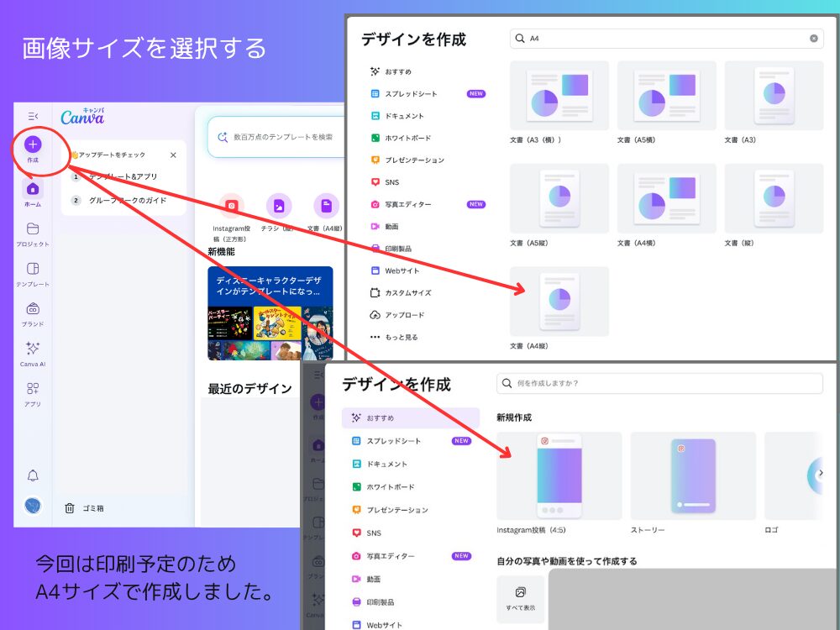Choose 文書(A4縦) thumbnail in results

pyautogui.click(x=559, y=301)
